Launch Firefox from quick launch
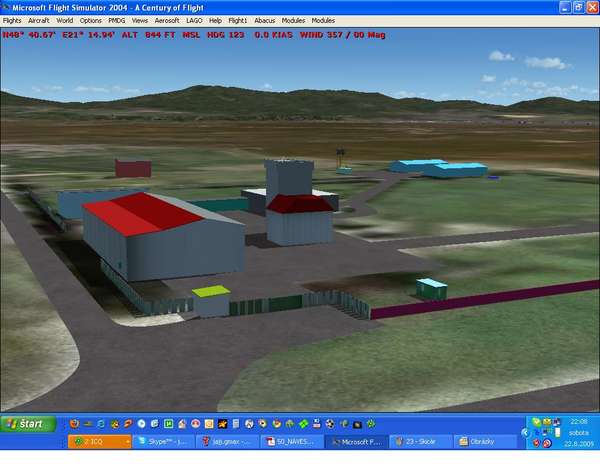600x469 pixels. pyautogui.click(x=75, y=424)
